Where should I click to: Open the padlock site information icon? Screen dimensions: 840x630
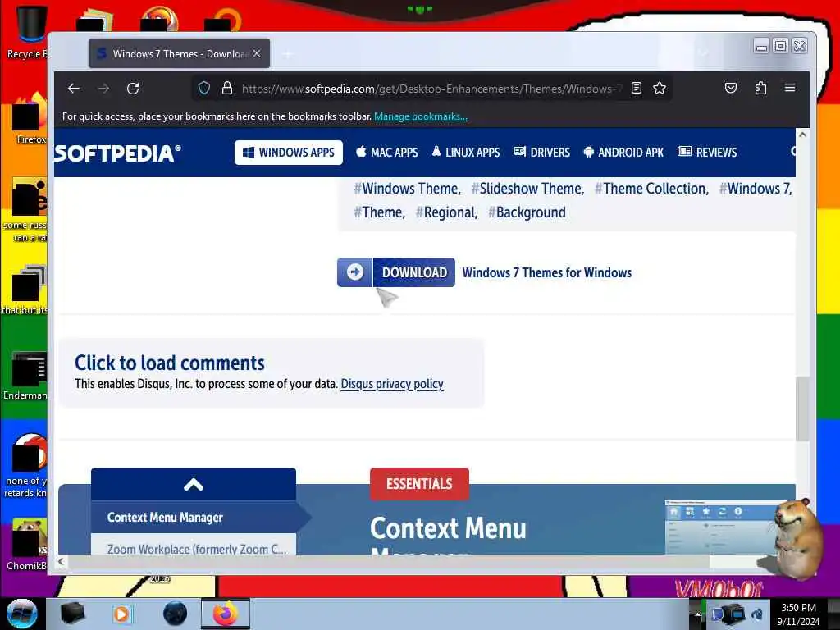[227, 89]
